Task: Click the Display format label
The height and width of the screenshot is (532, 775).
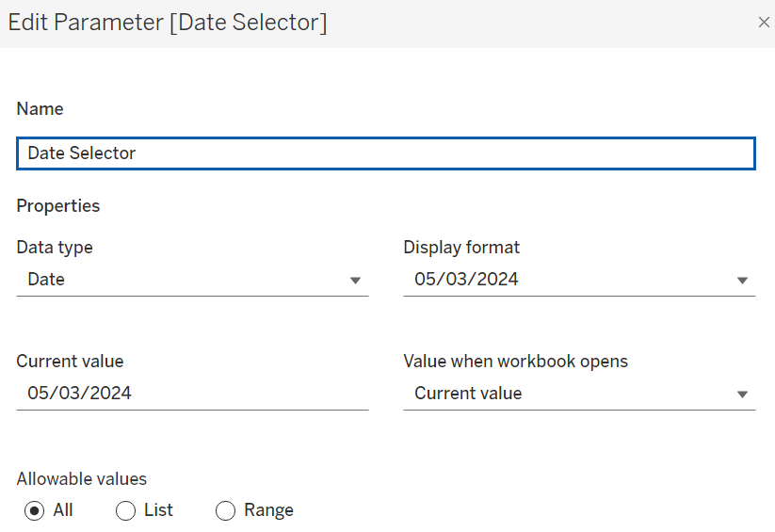Action: 461,248
